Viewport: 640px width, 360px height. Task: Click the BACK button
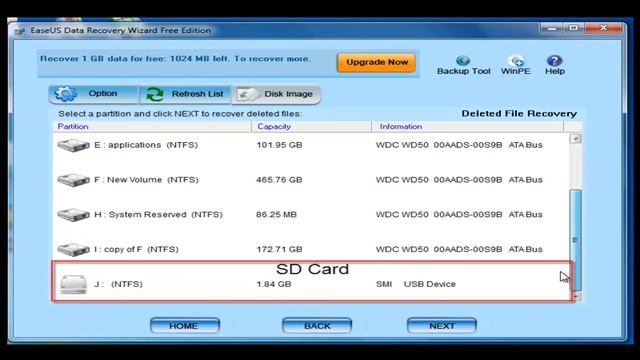click(317, 326)
